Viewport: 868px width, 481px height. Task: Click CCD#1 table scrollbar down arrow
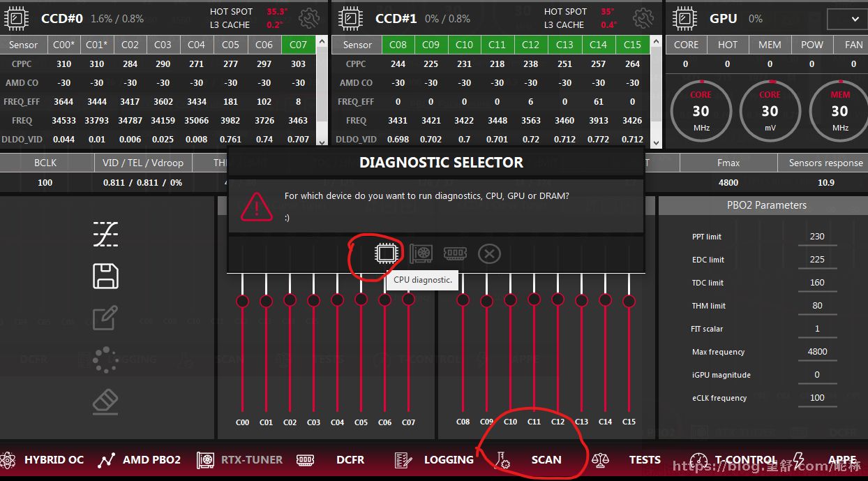656,142
